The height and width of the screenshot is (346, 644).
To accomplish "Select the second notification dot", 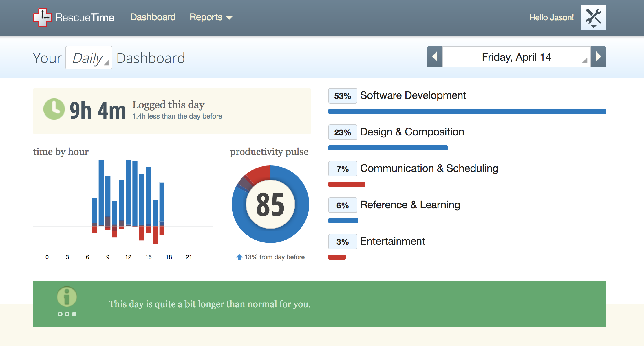I will [x=67, y=314].
